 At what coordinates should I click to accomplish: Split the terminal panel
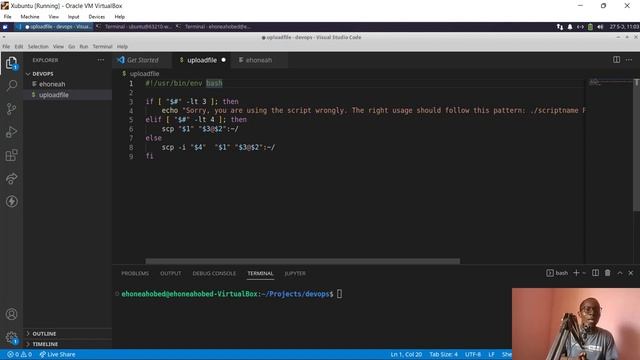click(x=596, y=273)
